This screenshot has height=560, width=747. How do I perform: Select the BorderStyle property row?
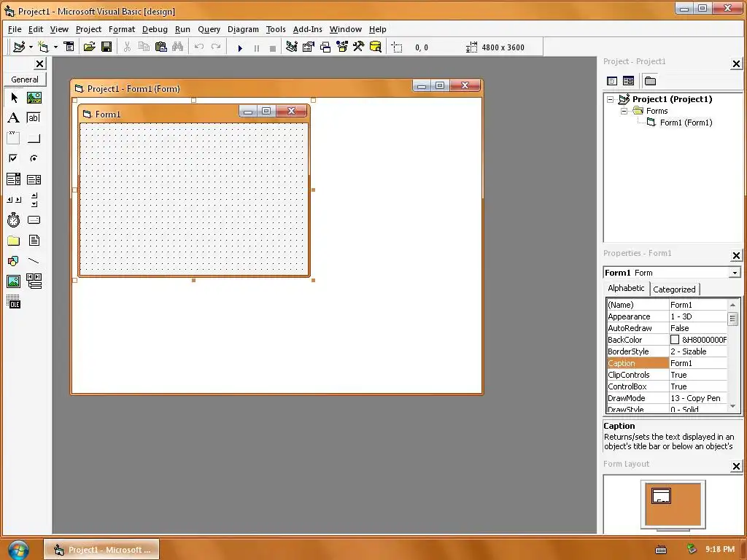[667, 351]
